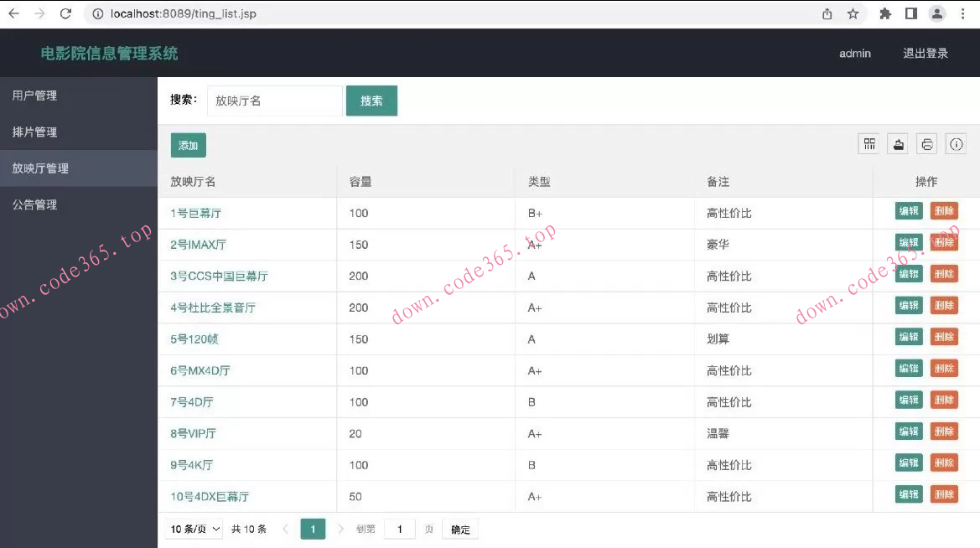
Task: Open Chrome three-dot menu
Action: pyautogui.click(x=962, y=13)
